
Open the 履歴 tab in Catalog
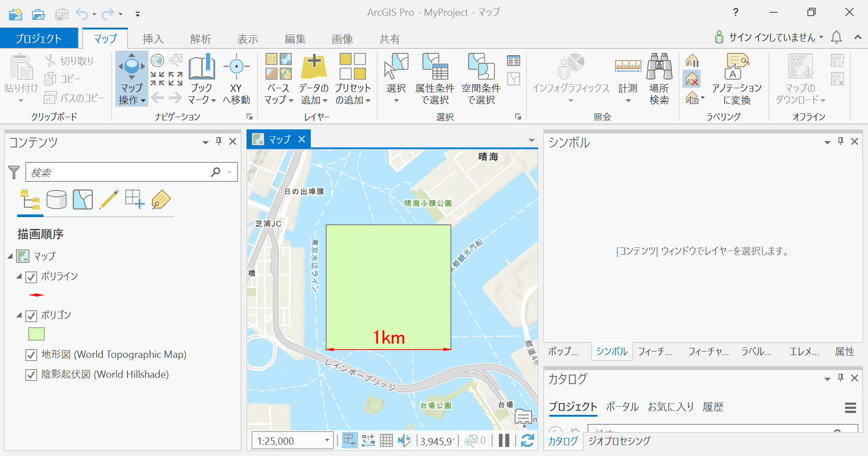[713, 407]
